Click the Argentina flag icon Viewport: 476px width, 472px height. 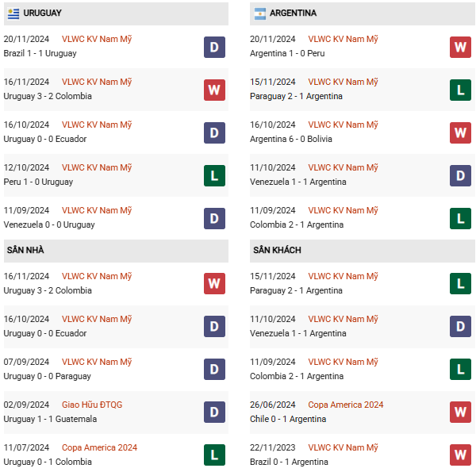pyautogui.click(x=260, y=13)
